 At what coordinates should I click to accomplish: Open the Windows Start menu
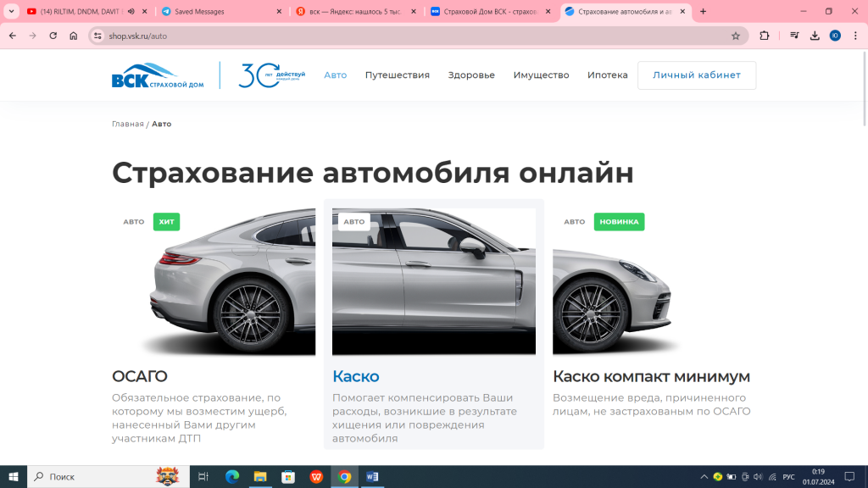tap(14, 476)
